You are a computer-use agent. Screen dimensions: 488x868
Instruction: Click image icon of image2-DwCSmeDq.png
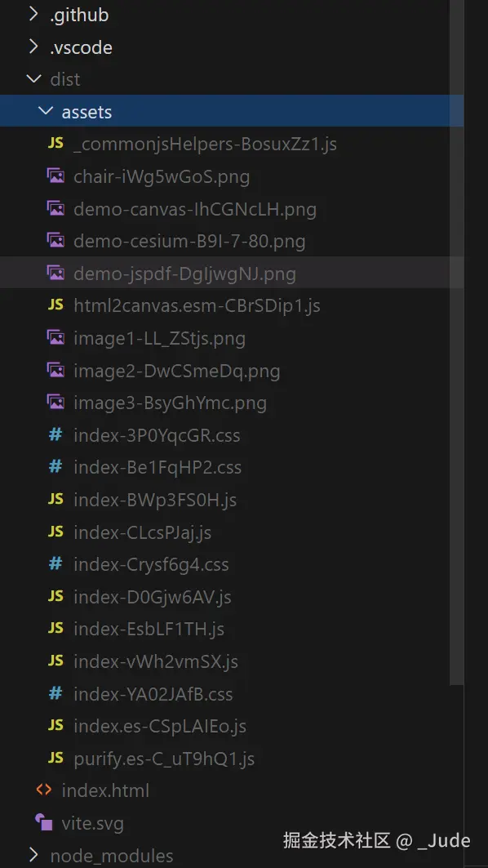(x=55, y=370)
